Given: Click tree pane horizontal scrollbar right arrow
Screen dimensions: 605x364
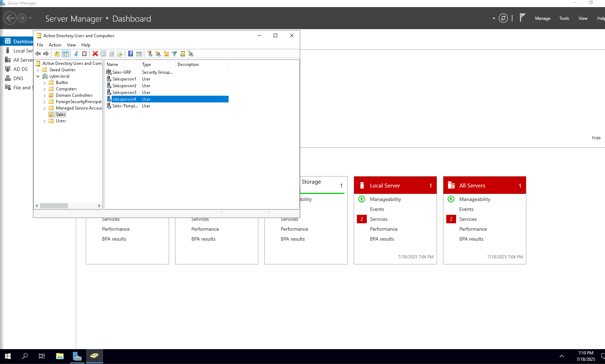Looking at the screenshot, I should click(x=99, y=206).
